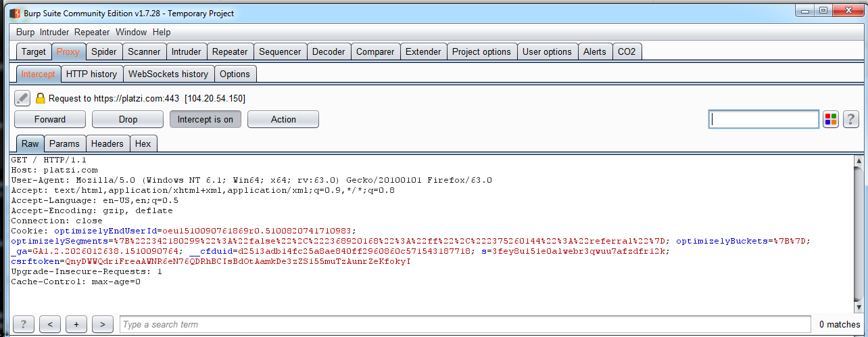
Task: Click the '0 matches' search result label
Action: point(840,324)
